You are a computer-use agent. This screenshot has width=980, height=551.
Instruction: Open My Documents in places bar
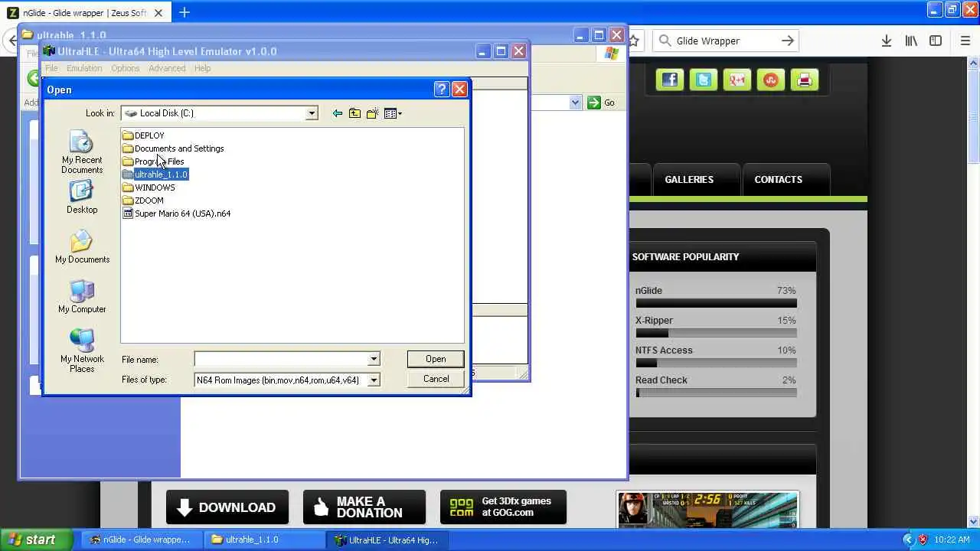pyautogui.click(x=82, y=247)
